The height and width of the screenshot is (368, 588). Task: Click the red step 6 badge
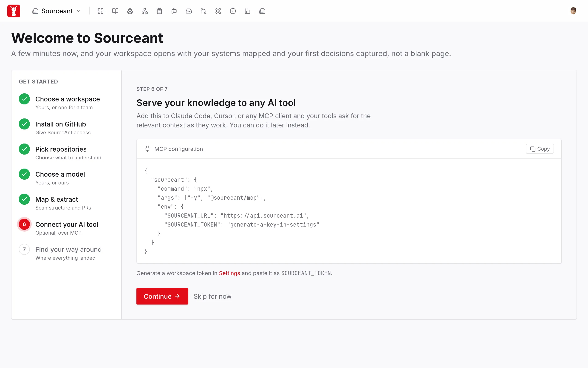coord(24,224)
